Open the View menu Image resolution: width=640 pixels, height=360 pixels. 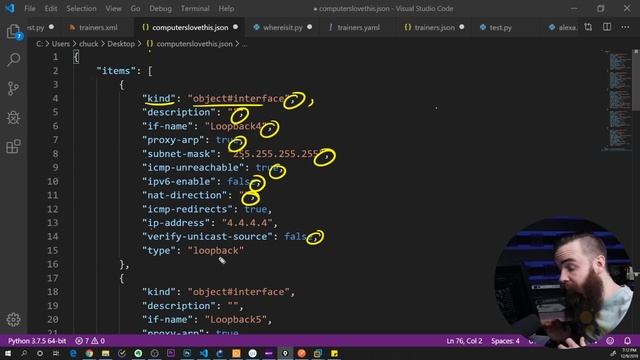[x=113, y=8]
